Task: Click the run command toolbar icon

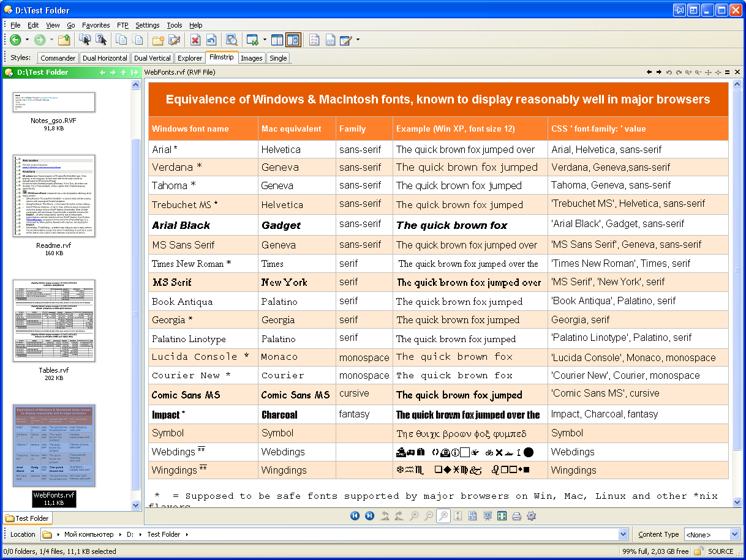Action: 252,40
